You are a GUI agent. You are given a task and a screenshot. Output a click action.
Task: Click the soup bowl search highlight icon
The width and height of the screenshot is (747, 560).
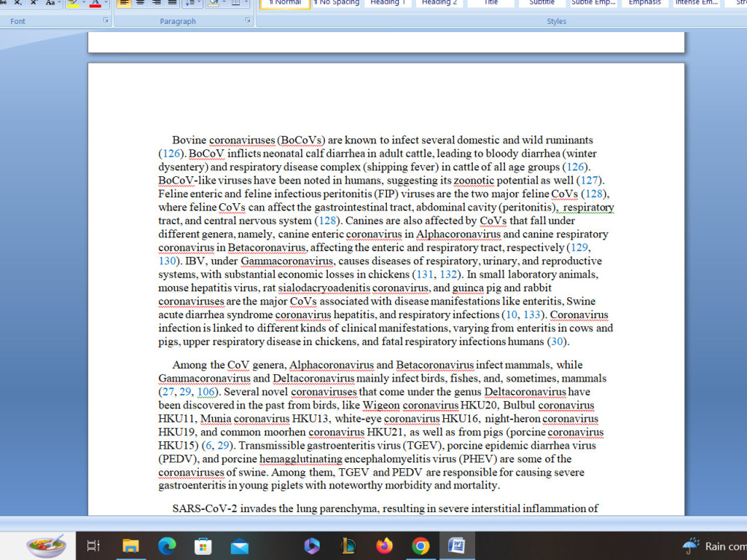(46, 546)
